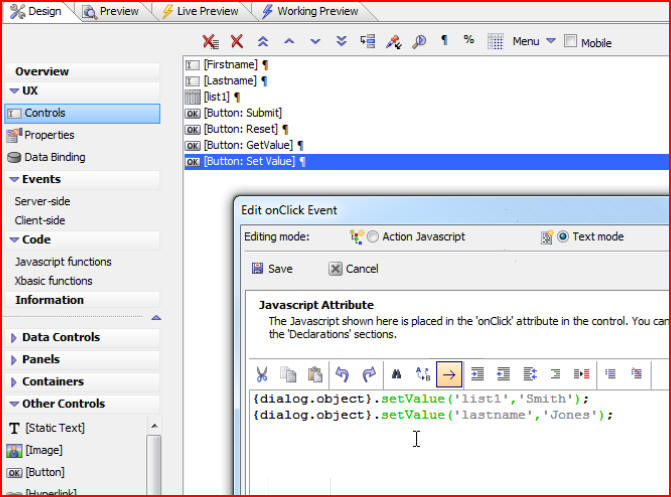This screenshot has width=671, height=497.
Task: Click scroll up arrow of controls palette
Action: coord(154,426)
